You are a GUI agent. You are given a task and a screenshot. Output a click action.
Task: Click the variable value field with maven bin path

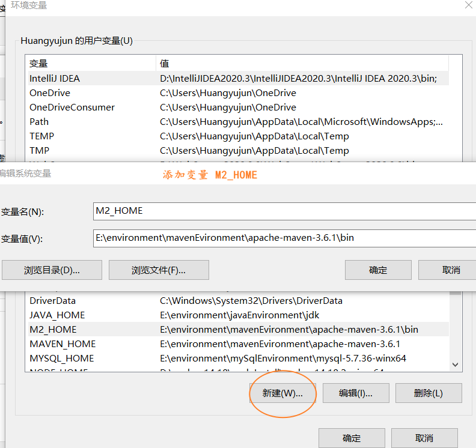pyautogui.click(x=284, y=238)
